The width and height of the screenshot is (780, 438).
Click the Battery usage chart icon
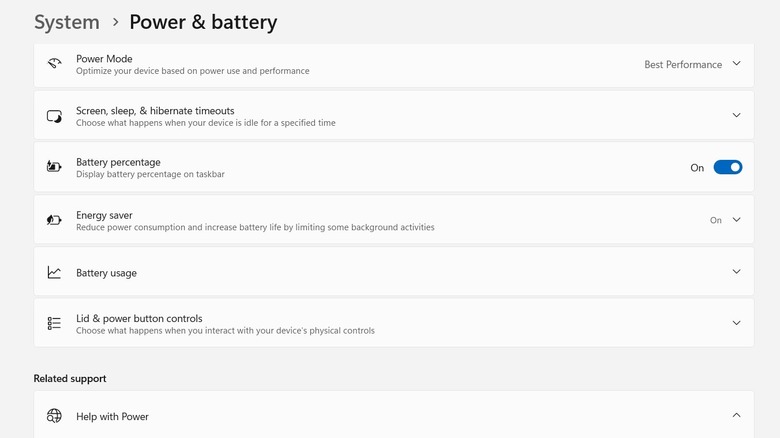[54, 272]
